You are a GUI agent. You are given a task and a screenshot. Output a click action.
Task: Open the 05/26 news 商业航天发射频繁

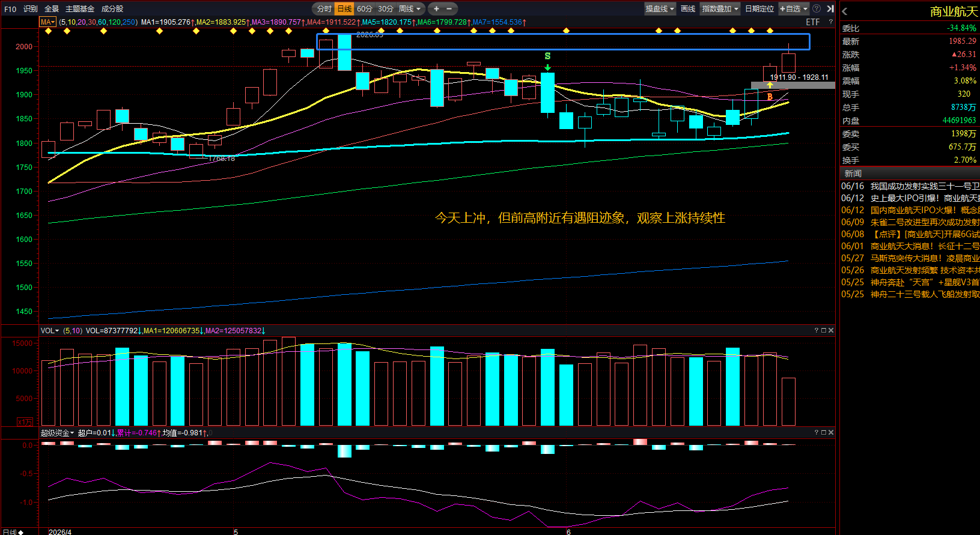(x=910, y=270)
